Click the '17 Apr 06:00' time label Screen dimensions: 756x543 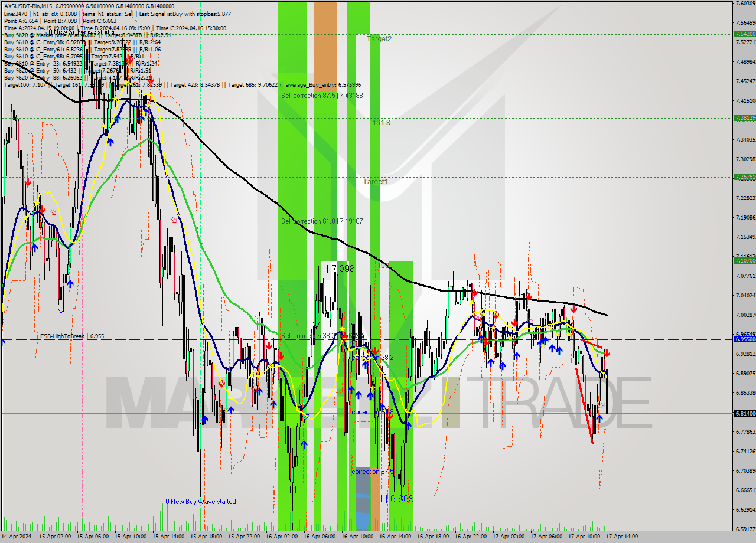pos(546,537)
